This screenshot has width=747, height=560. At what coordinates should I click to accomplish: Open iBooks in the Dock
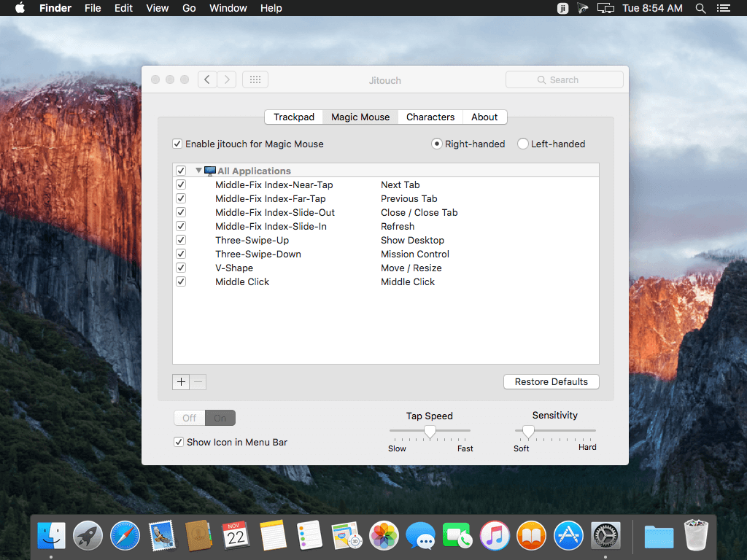tap(531, 535)
